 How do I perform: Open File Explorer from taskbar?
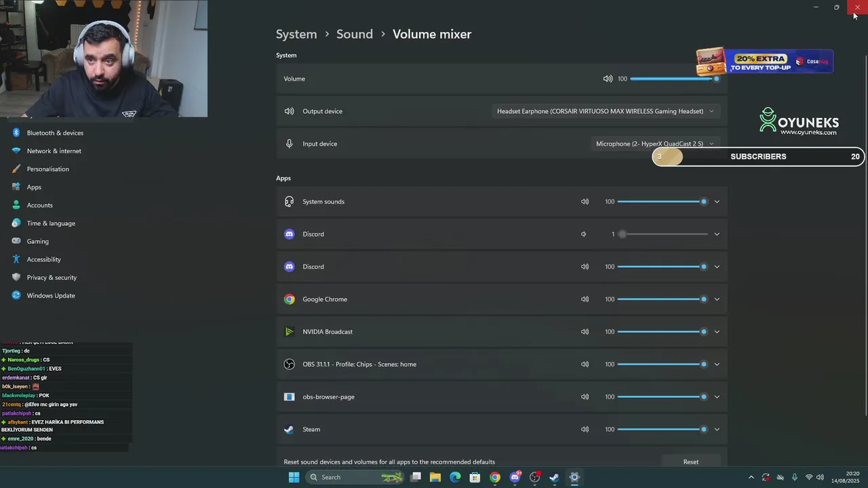pos(435,477)
